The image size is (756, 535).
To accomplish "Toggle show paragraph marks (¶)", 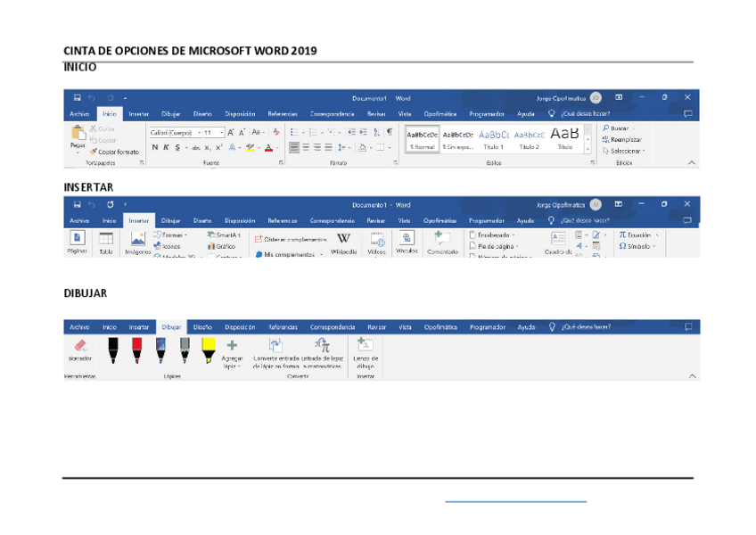I will click(389, 132).
